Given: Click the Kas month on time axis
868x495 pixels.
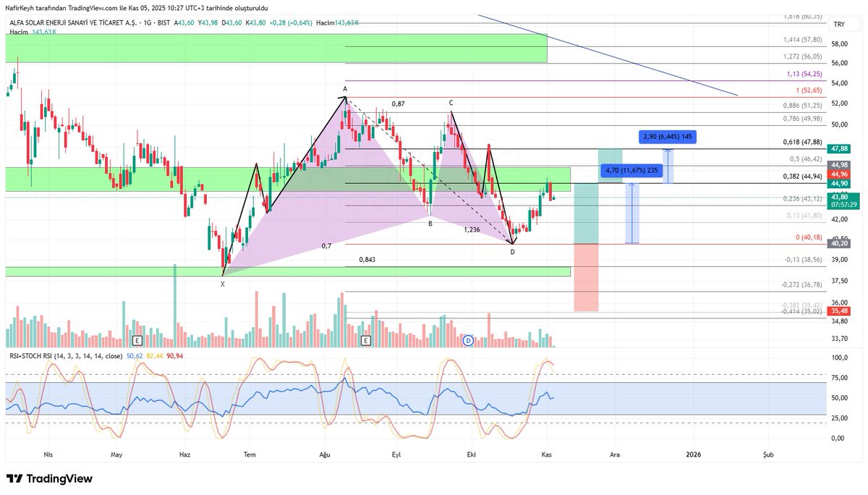Looking at the screenshot, I should [x=547, y=455].
